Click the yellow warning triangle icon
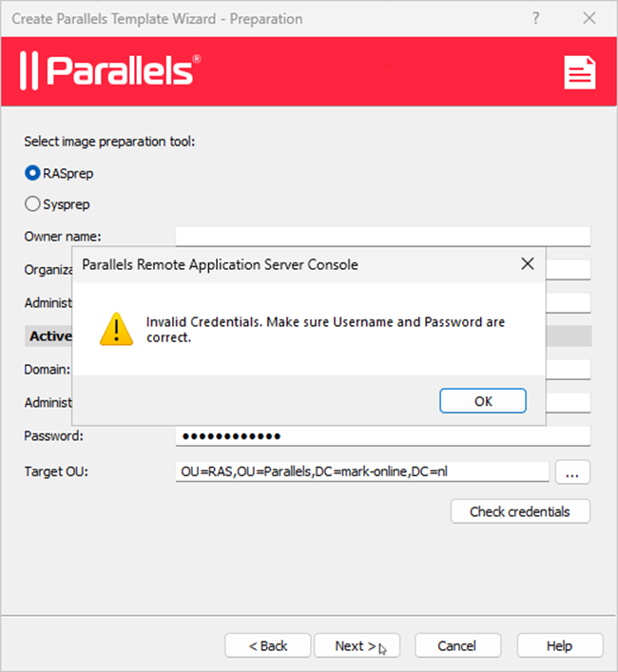This screenshot has width=618, height=672. click(116, 329)
